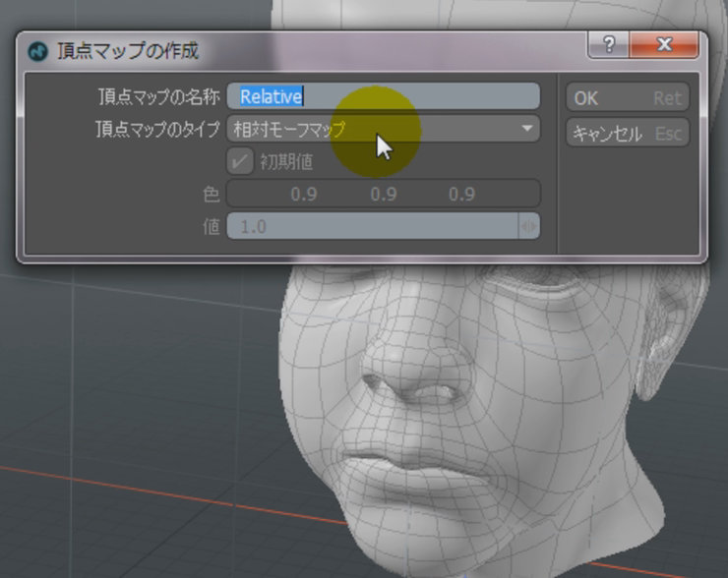Viewport: 728px width, 578px height.
Task: Click the 頂点マップの作成 title bar text
Action: pyautogui.click(x=128, y=51)
